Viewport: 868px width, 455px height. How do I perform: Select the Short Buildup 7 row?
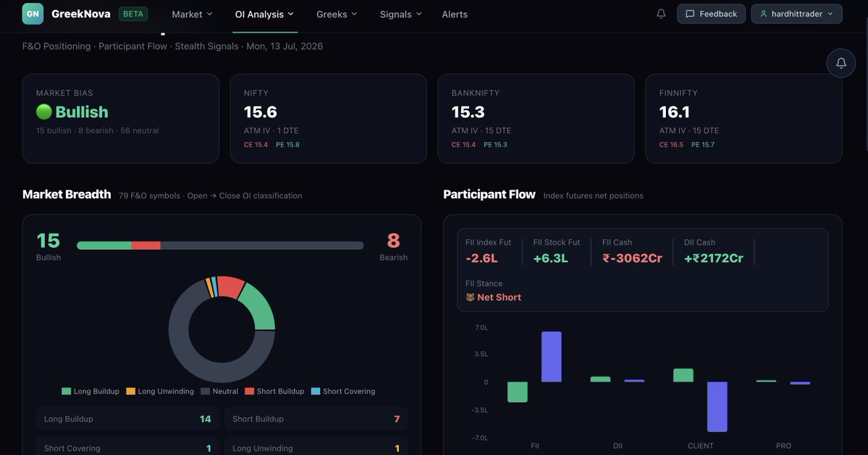pyautogui.click(x=316, y=419)
